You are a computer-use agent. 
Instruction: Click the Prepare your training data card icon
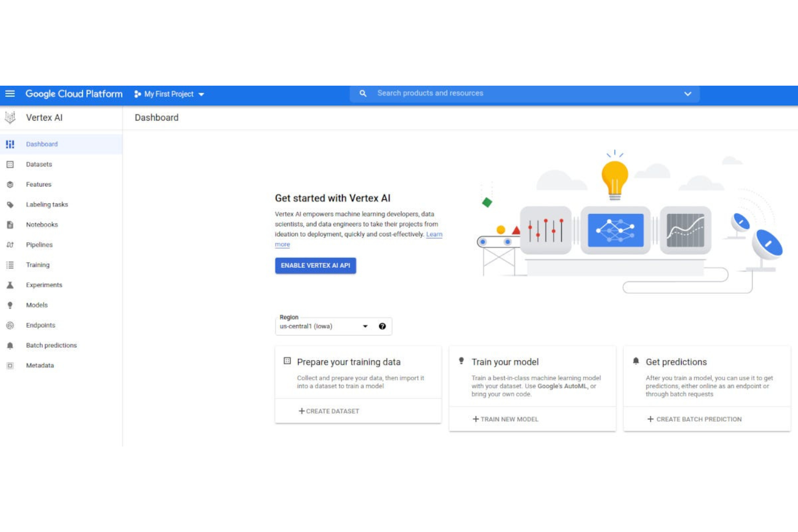pos(287,361)
